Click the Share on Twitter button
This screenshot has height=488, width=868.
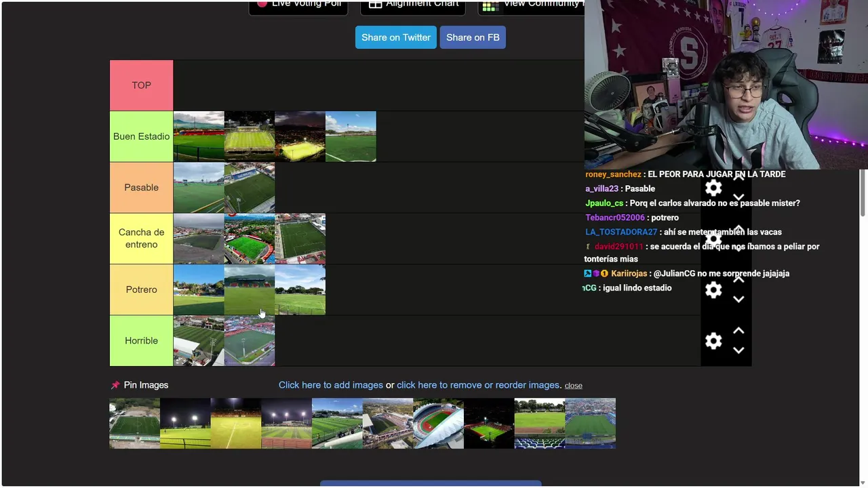pos(396,37)
